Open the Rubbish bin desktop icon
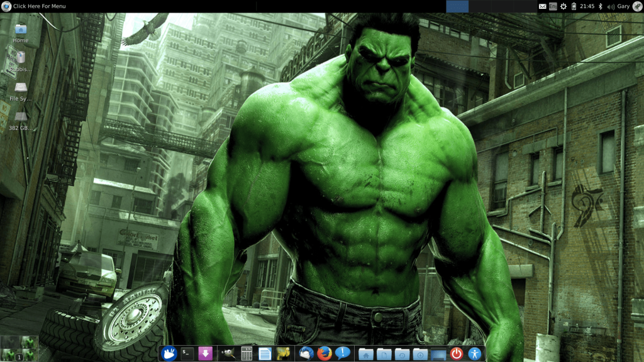The width and height of the screenshot is (644, 362). (x=21, y=62)
